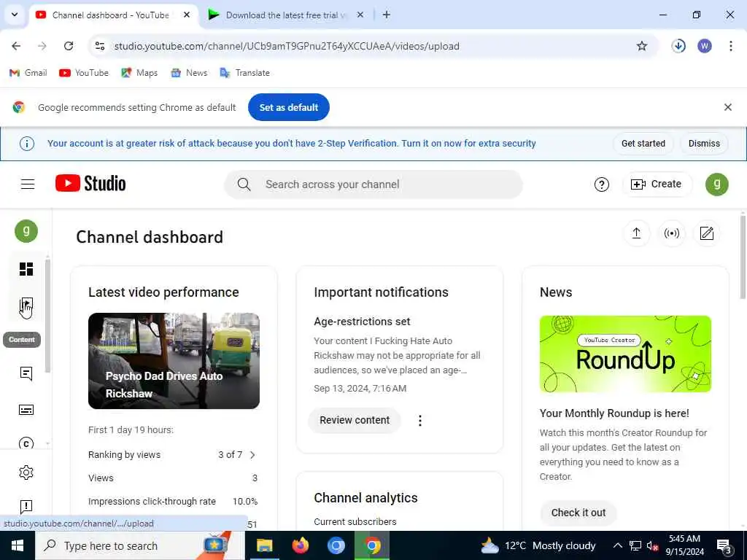
Task: Open the hamburger navigation menu
Action: tap(28, 184)
